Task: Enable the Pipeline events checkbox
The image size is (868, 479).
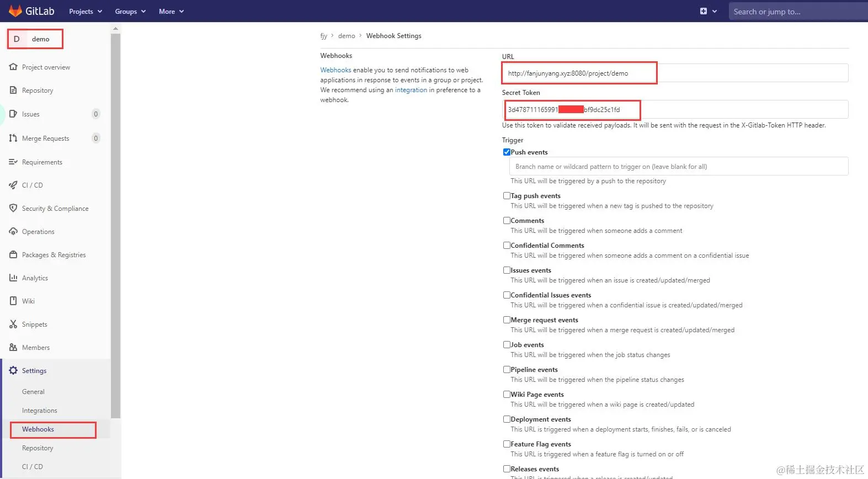Action: [x=507, y=369]
